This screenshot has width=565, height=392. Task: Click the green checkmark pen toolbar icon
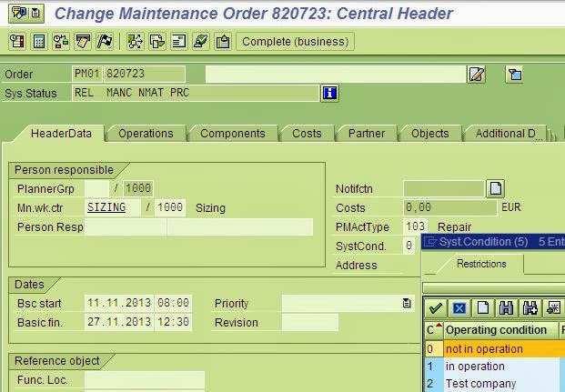(201, 42)
